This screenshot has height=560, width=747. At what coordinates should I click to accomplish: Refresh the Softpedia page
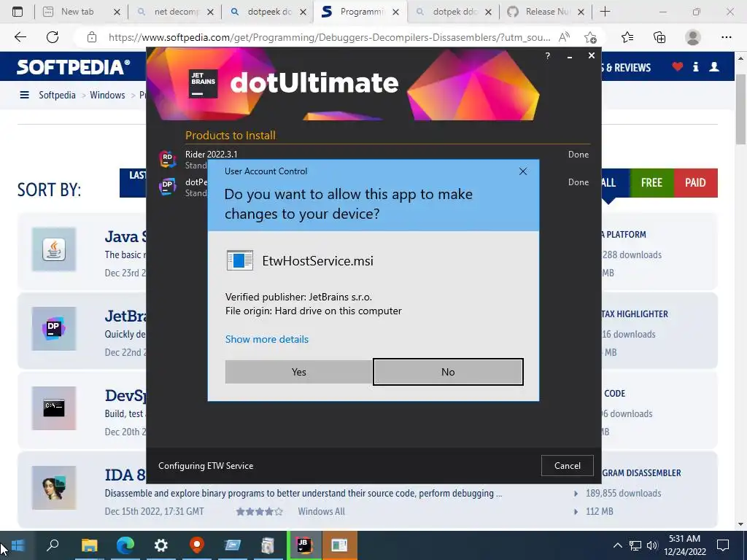coord(53,37)
